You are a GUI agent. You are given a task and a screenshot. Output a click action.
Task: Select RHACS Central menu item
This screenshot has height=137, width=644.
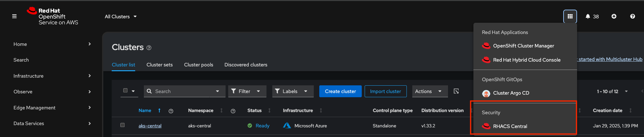(x=510, y=126)
